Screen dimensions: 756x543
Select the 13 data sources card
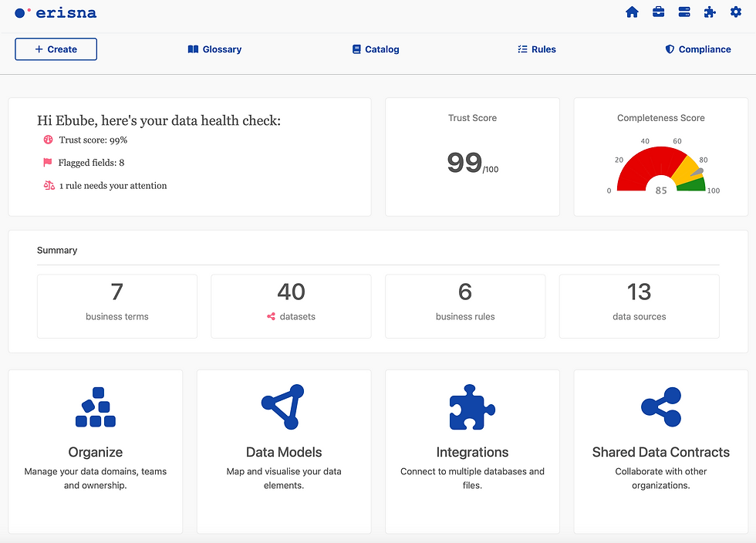coord(639,305)
